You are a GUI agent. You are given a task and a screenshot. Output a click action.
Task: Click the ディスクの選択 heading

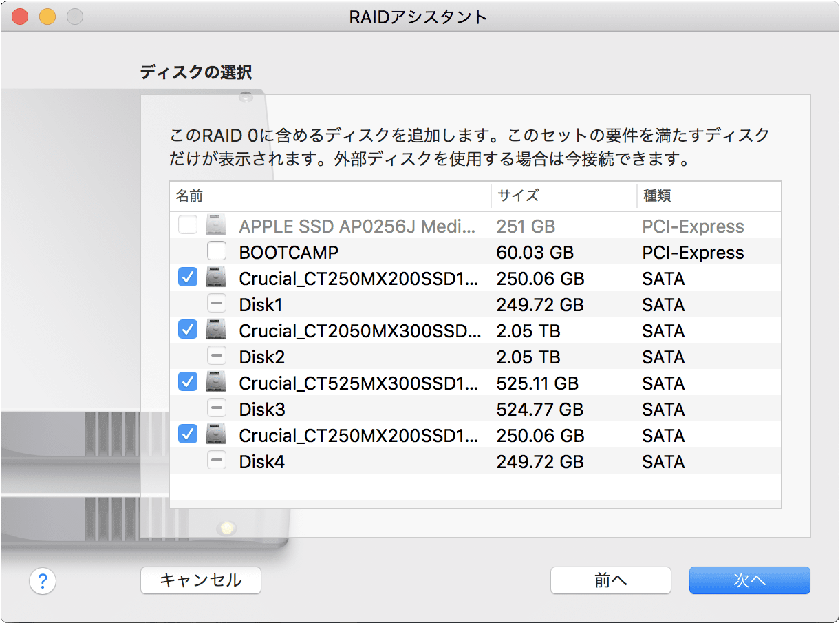pyautogui.click(x=196, y=72)
